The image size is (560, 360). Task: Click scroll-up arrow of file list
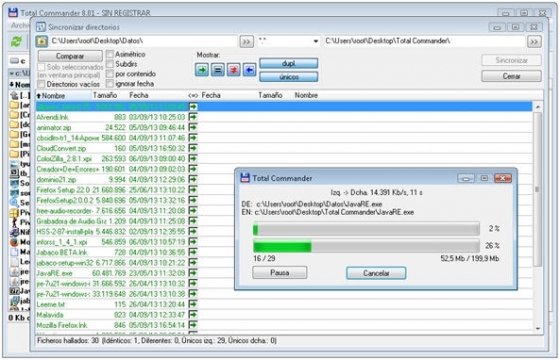[538, 107]
